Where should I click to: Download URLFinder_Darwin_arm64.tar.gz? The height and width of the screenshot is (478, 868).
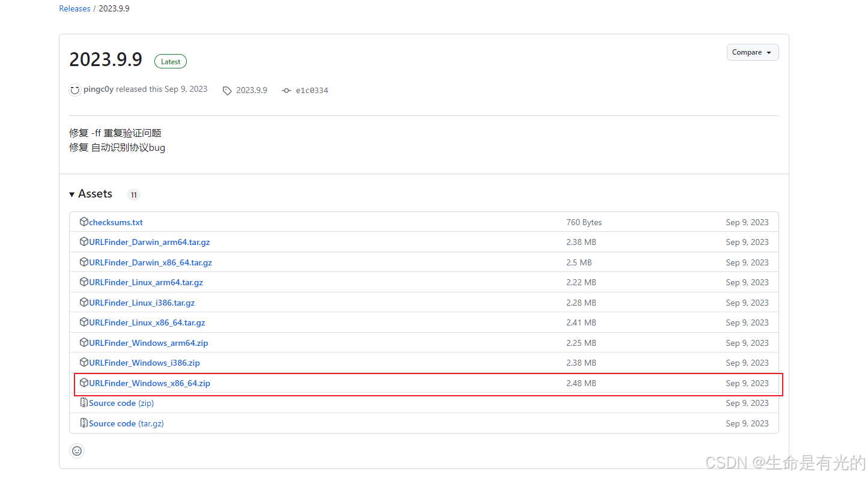pyautogui.click(x=149, y=242)
